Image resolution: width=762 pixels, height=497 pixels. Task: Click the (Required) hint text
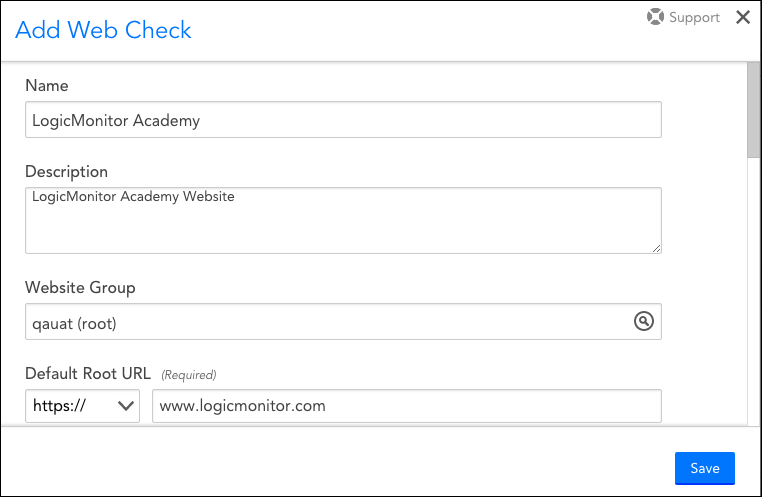click(x=189, y=375)
